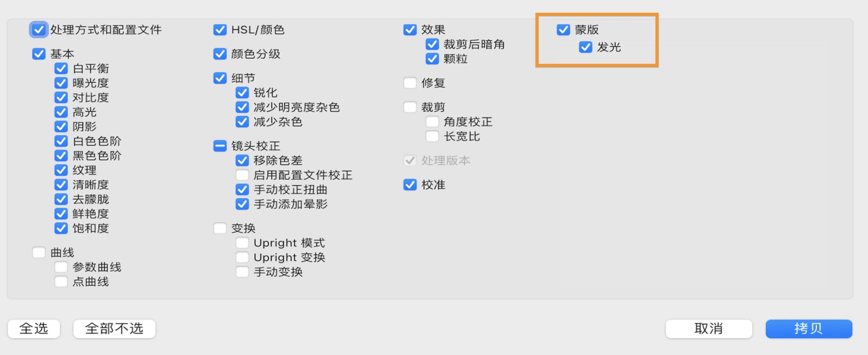Check the 点曲线 (Point Curve) option
The height and width of the screenshot is (355, 868).
(x=61, y=281)
